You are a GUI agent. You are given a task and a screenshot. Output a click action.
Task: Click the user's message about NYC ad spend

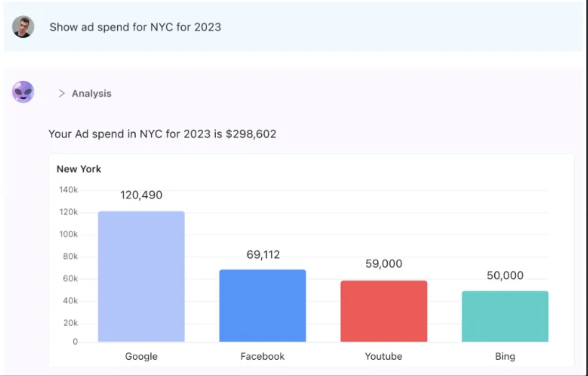coord(135,27)
